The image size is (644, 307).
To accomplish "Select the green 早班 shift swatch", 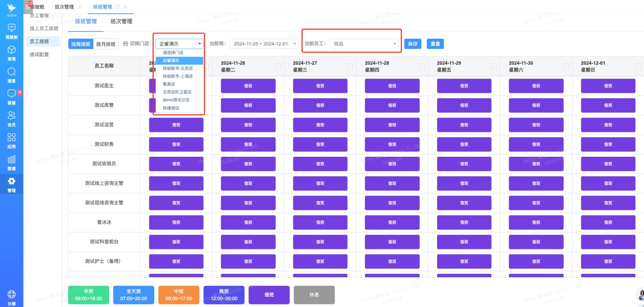I will click(88, 295).
